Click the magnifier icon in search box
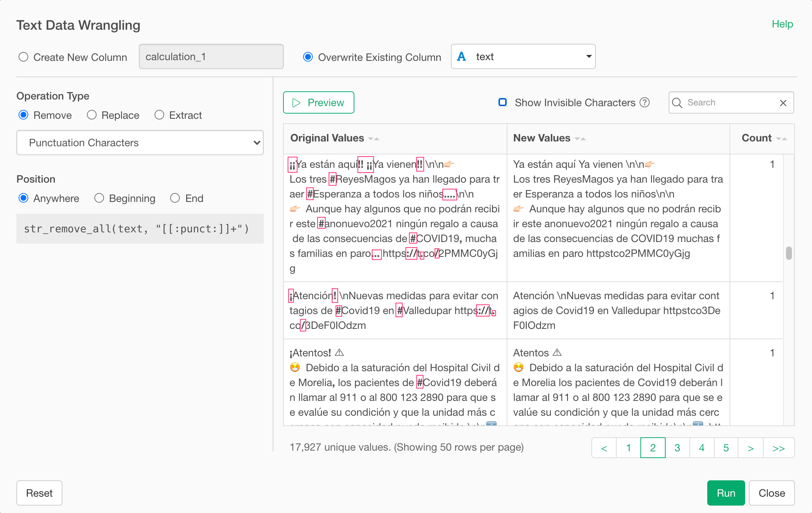Screen dimensions: 812x513 pyautogui.click(x=677, y=103)
